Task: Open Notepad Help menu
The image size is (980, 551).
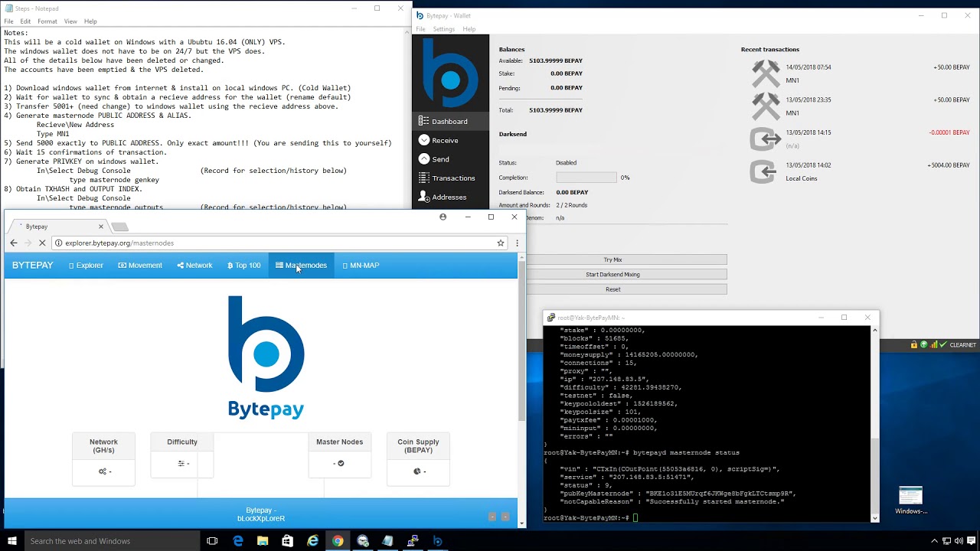Action: (x=90, y=21)
